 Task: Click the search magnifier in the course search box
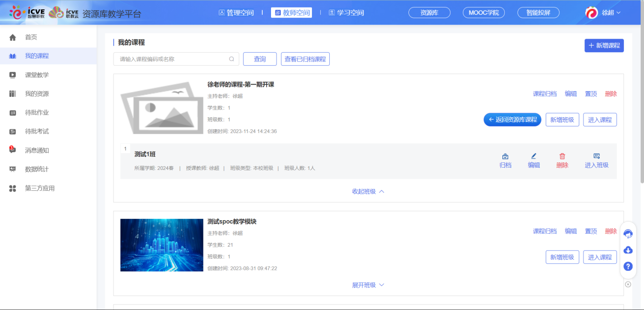click(231, 59)
